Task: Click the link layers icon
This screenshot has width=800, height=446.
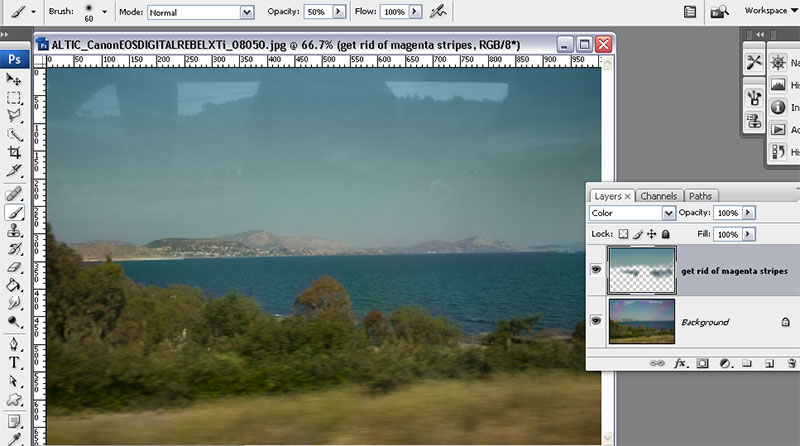Action: pyautogui.click(x=657, y=363)
